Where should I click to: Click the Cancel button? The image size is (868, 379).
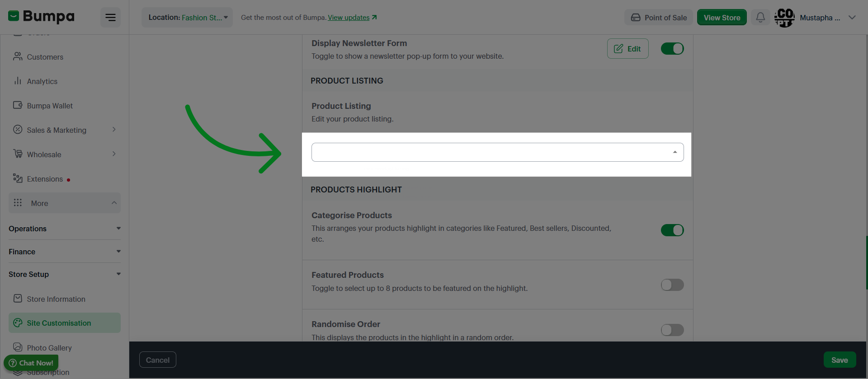pos(157,360)
